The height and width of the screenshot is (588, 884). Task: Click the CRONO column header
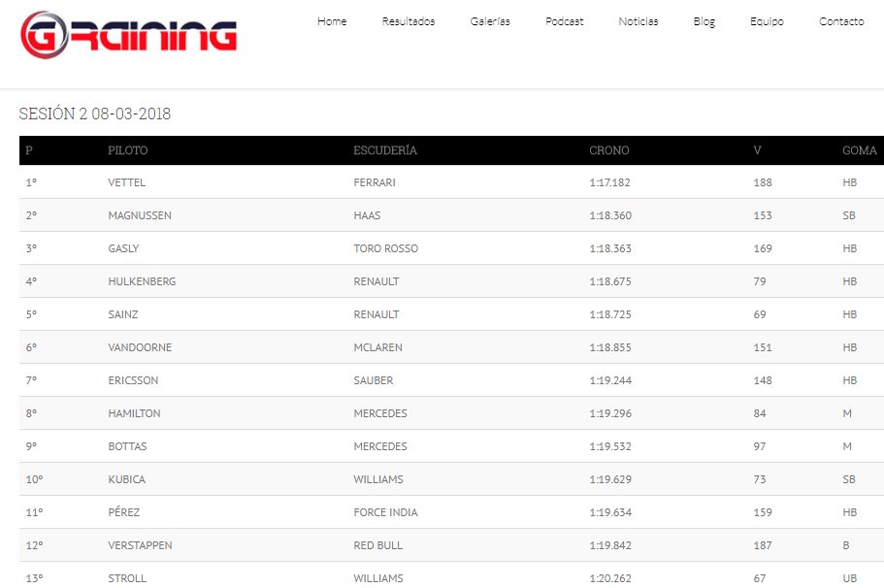point(608,150)
